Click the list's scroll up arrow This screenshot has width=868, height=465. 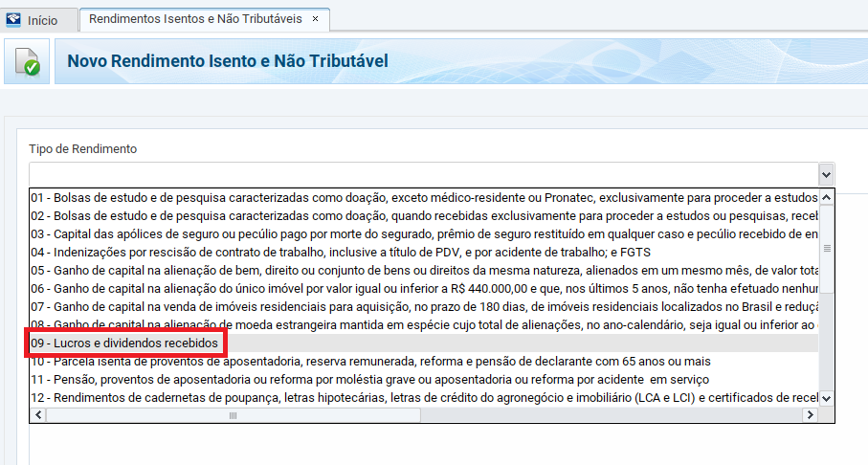(x=827, y=196)
